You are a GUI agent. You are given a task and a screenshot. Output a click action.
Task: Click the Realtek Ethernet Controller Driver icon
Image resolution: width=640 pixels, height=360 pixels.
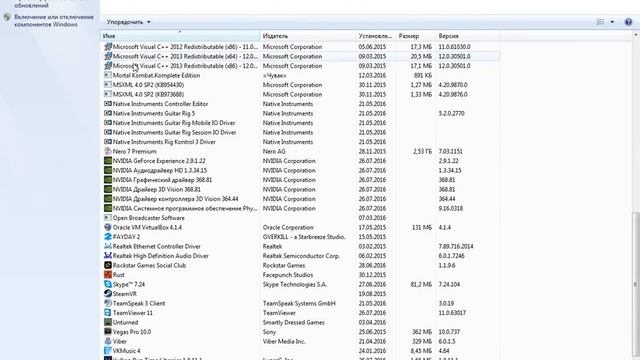[108, 246]
